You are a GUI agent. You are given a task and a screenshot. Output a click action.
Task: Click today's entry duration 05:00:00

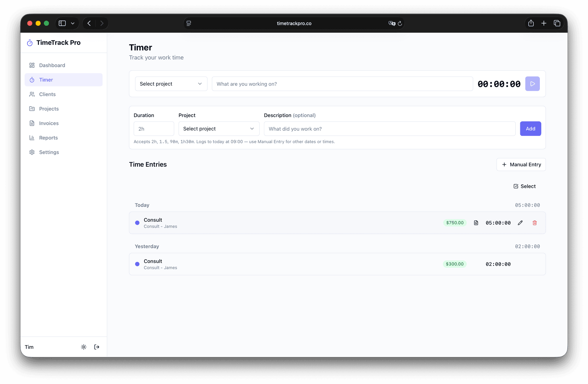pyautogui.click(x=498, y=223)
